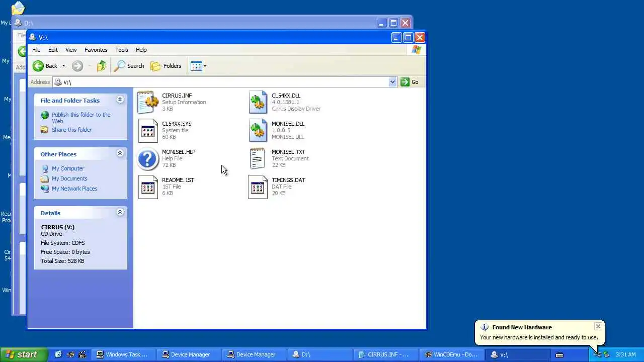Click the Go button
The height and width of the screenshot is (362, 644).
click(410, 82)
